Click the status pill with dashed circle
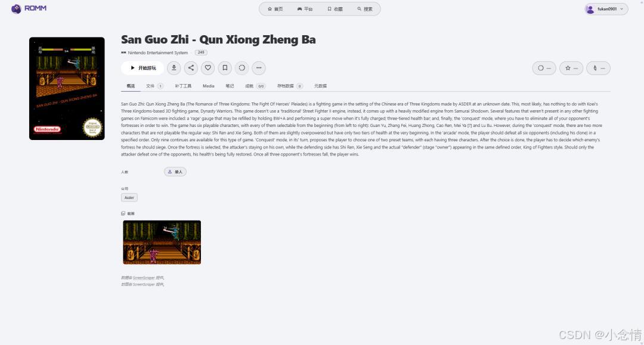 [x=544, y=68]
